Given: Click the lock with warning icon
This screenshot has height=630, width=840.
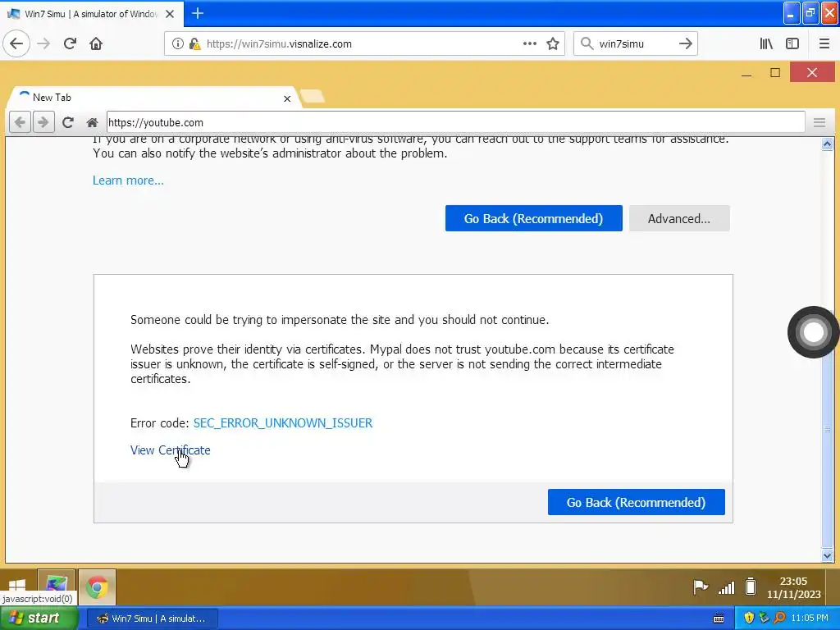Looking at the screenshot, I should (x=195, y=44).
